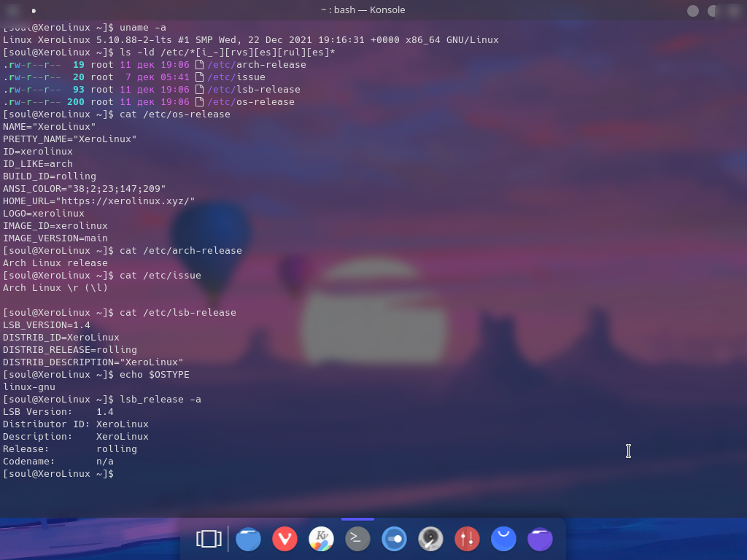Click the IMAGE_VERSION=main line
The height and width of the screenshot is (560, 747).
[x=55, y=238]
